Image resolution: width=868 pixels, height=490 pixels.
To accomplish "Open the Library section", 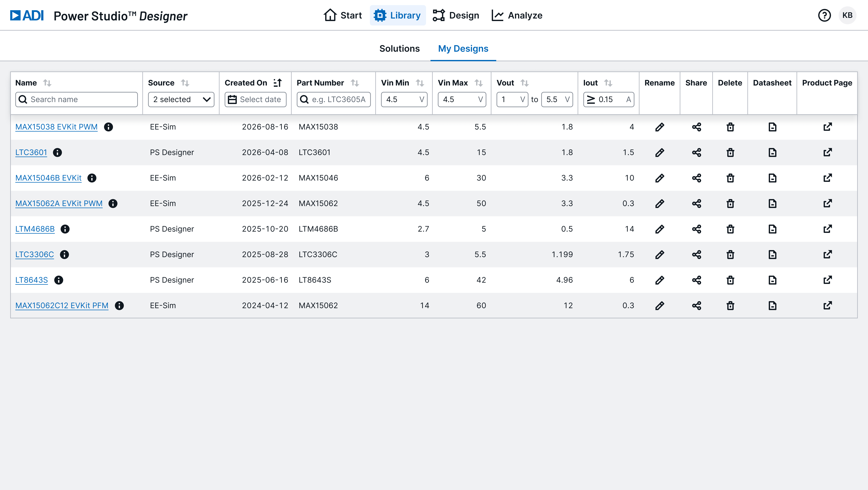I will tap(398, 15).
